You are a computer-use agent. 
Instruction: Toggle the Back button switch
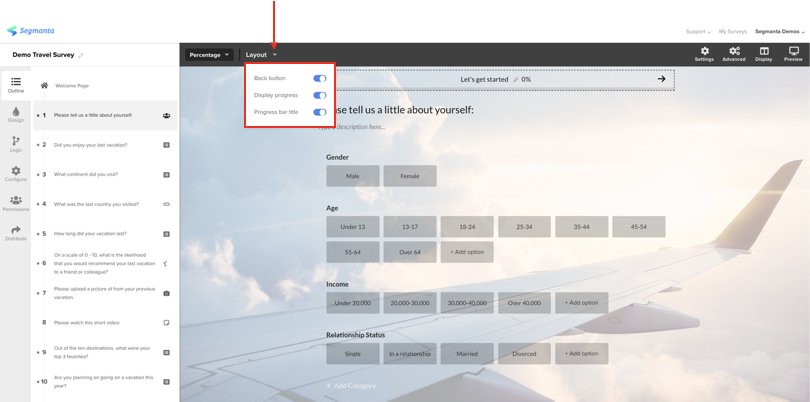click(319, 78)
